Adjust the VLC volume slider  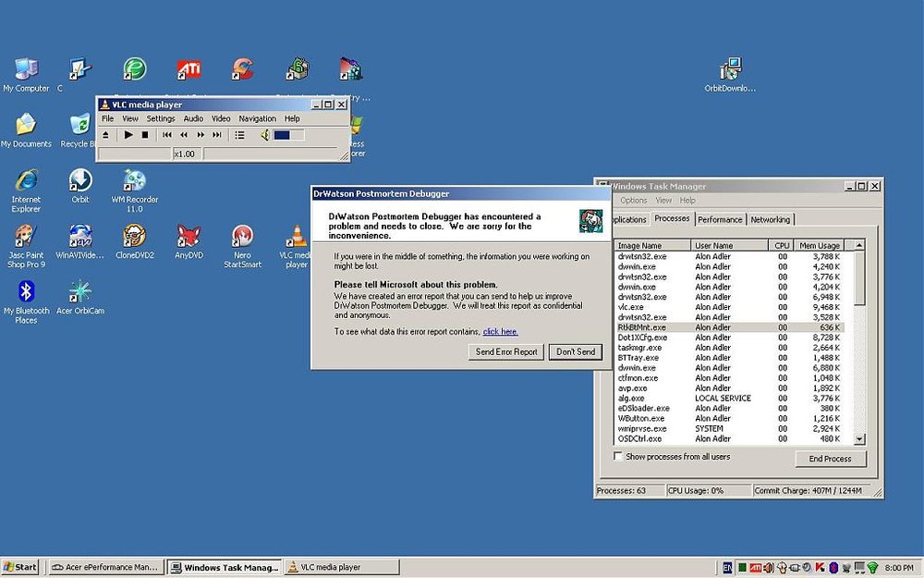[288, 135]
